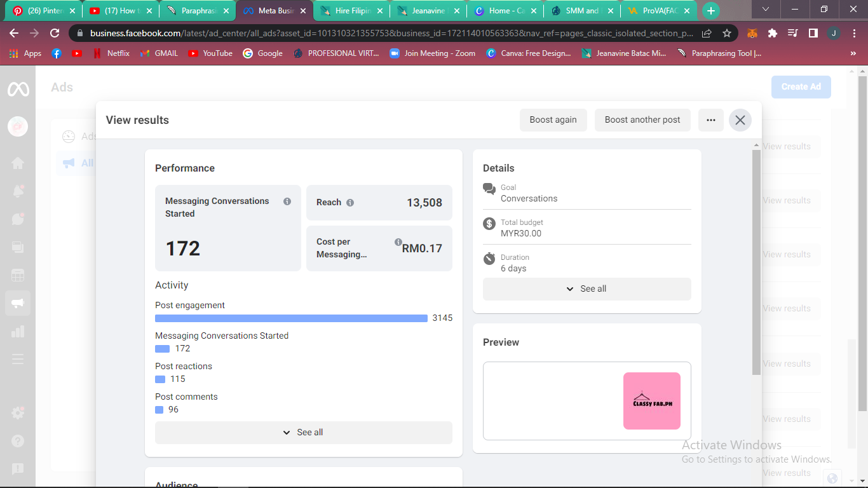This screenshot has height=488, width=868.
Task: Open the page profile avatar in sidebar
Action: click(18, 126)
